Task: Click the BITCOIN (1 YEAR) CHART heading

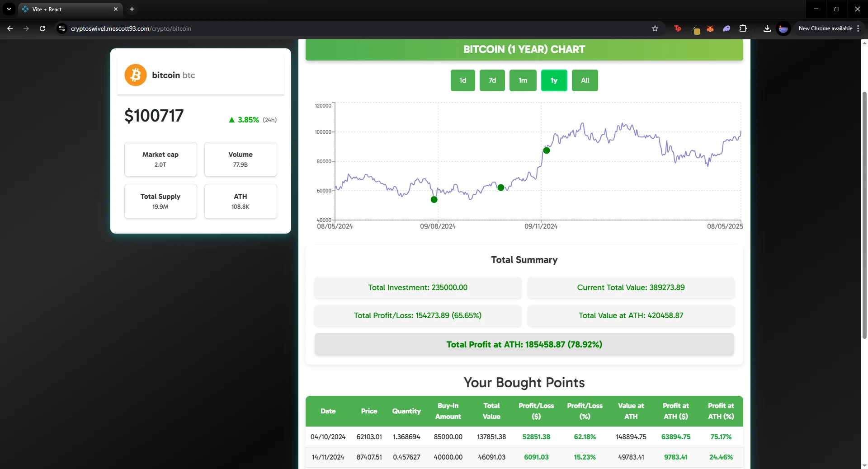Action: click(x=524, y=49)
